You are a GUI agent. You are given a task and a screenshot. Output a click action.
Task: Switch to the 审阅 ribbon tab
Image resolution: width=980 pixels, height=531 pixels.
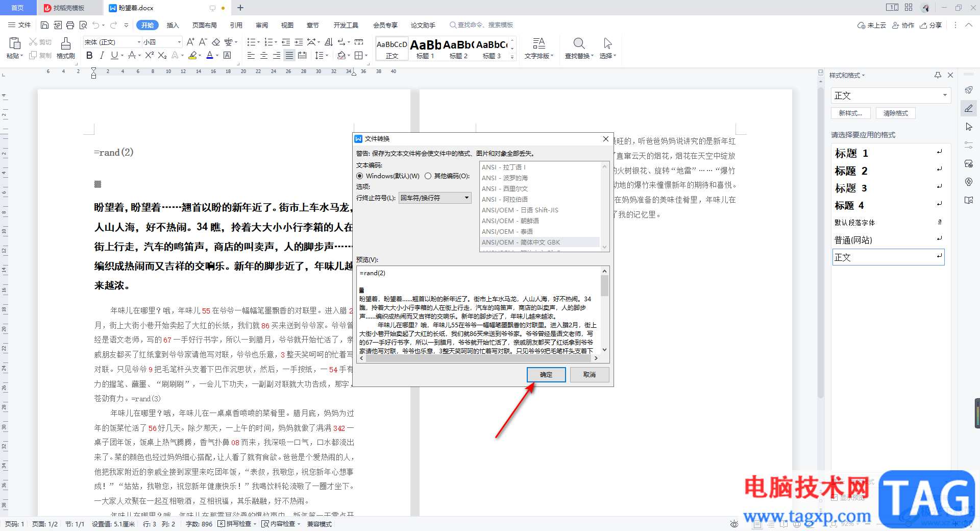pos(262,25)
